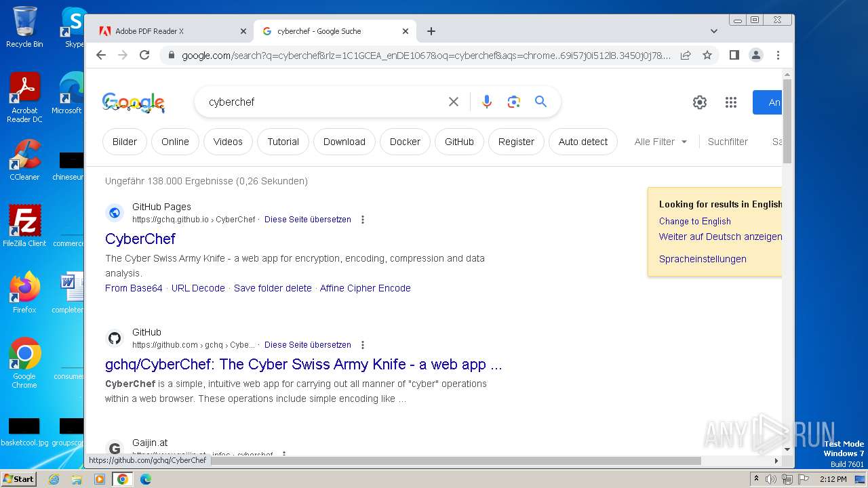Click the taskbar clock showing 2:12 PM
This screenshot has height=488, width=868.
click(833, 479)
